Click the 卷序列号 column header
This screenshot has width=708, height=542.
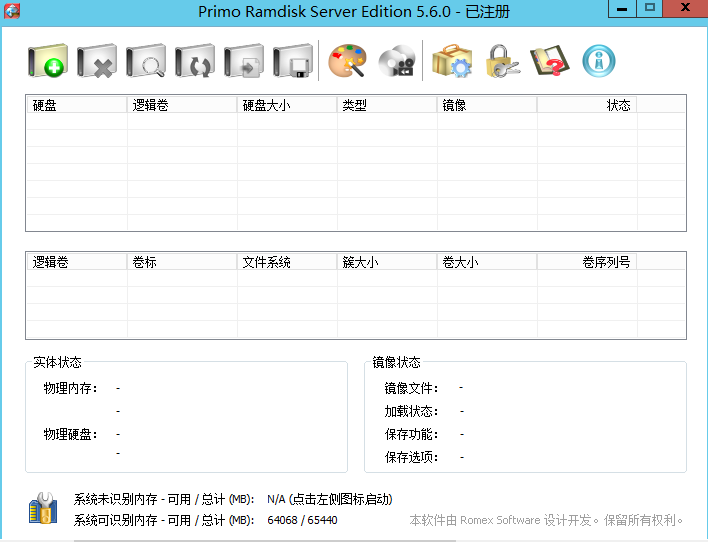(x=587, y=262)
